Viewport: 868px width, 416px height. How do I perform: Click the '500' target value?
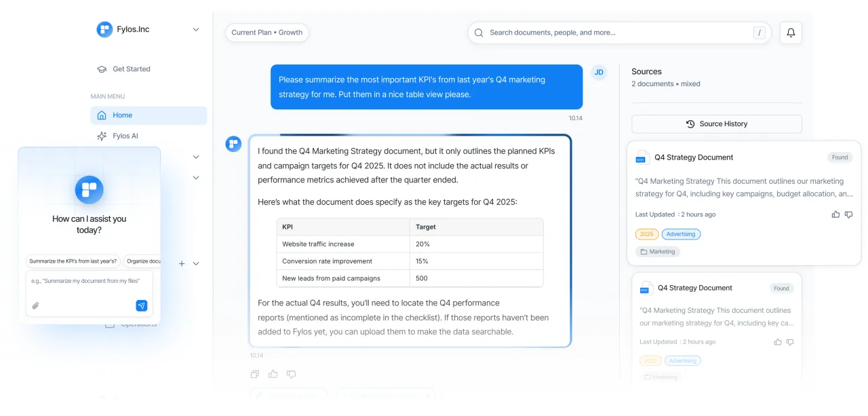[422, 278]
